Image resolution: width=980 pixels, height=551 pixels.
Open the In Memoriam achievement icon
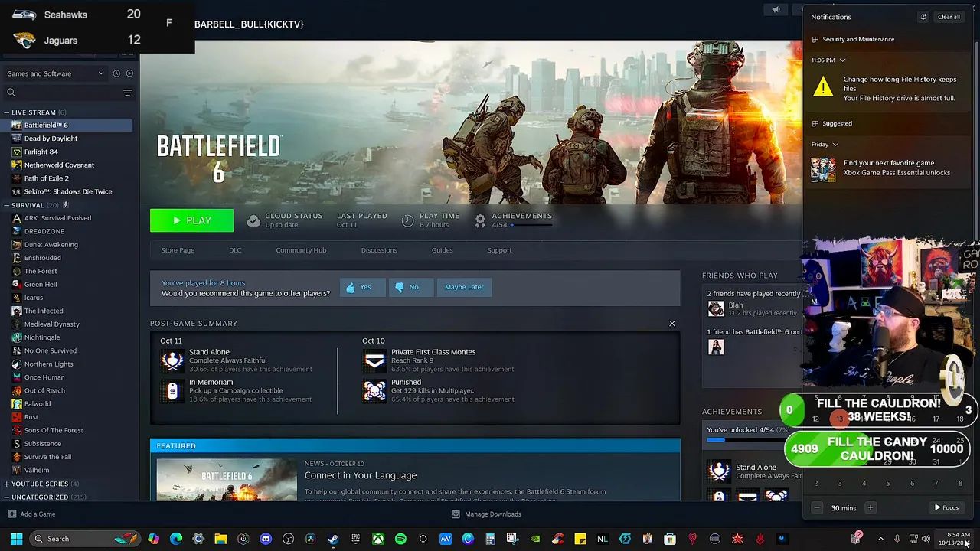tap(172, 390)
